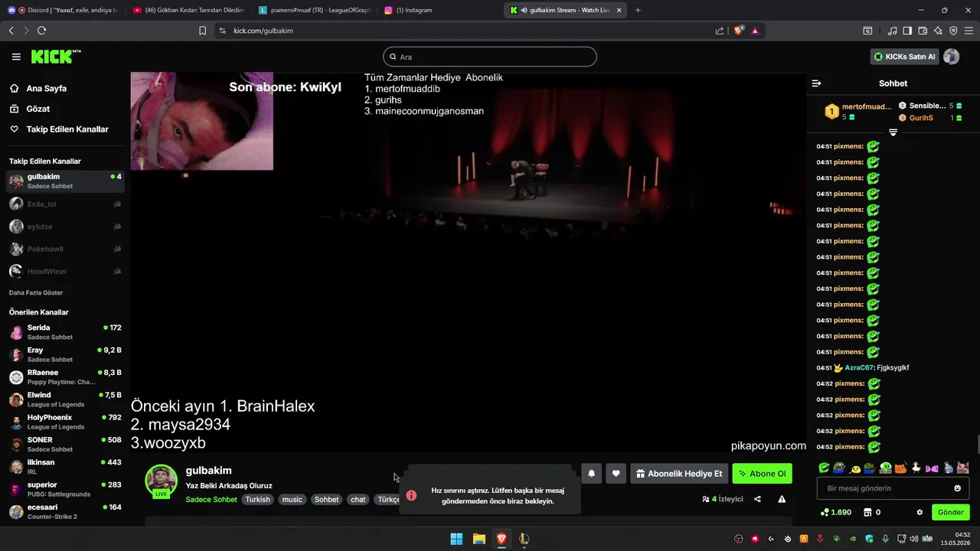
Task: Open Brave Leo AI icon
Action: [938, 31]
